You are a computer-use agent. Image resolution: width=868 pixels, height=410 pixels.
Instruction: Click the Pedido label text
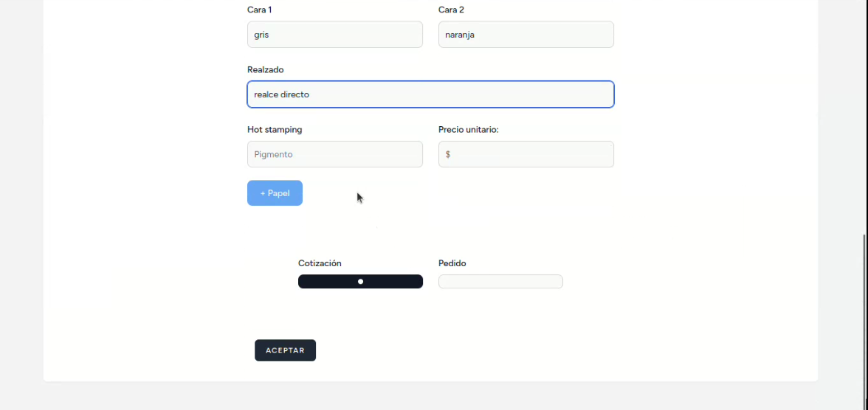(x=452, y=263)
